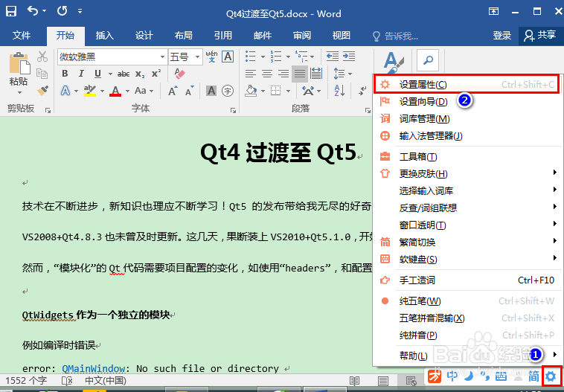Open 输入法管理器(J) menu item
Viewport: 564px width, 392px height.
467,136
